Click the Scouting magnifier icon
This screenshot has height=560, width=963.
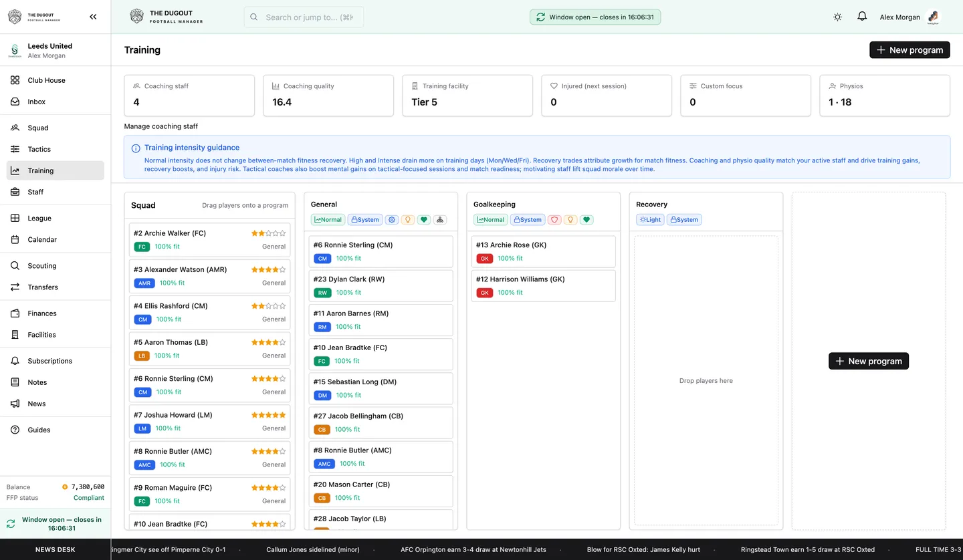tap(15, 265)
